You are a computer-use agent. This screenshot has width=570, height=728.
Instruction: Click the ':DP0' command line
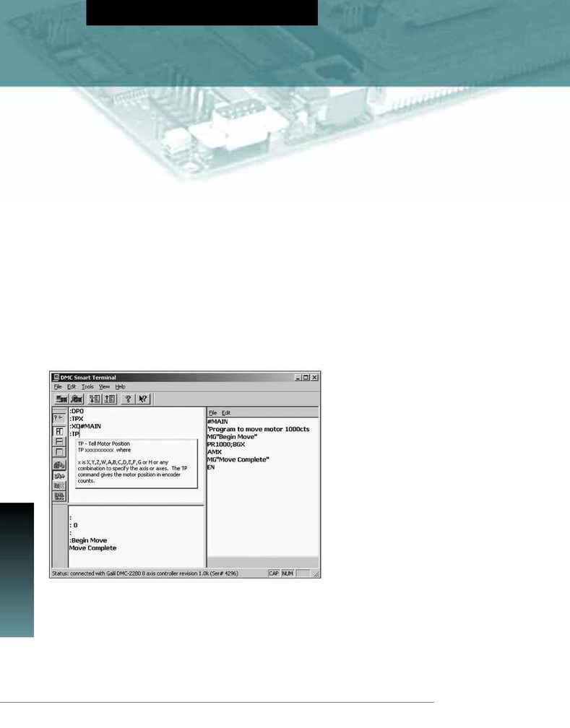[x=77, y=412]
